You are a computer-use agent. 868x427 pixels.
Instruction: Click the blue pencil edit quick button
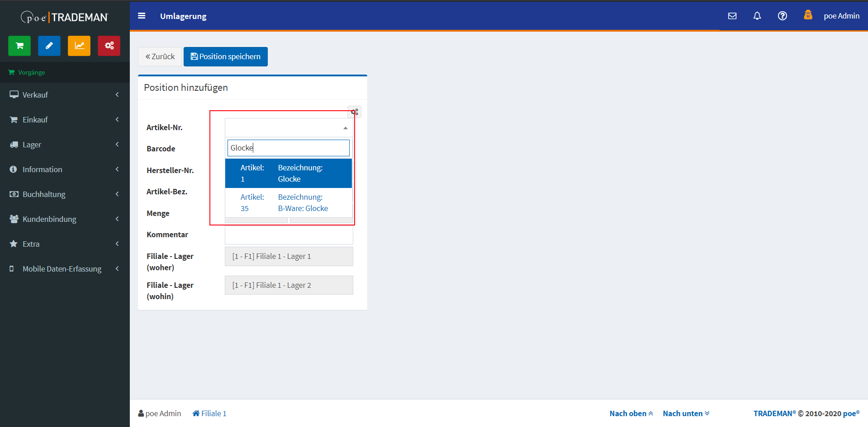click(49, 46)
